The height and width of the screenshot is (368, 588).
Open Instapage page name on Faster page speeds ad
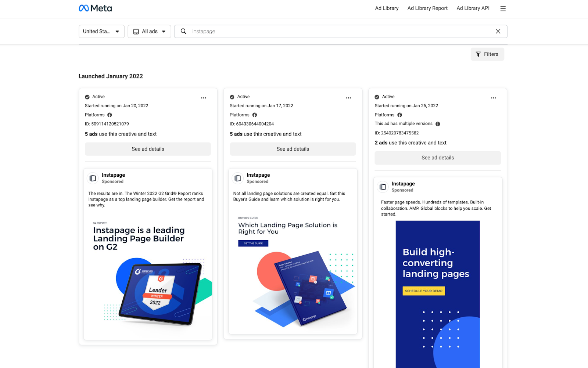tap(403, 184)
